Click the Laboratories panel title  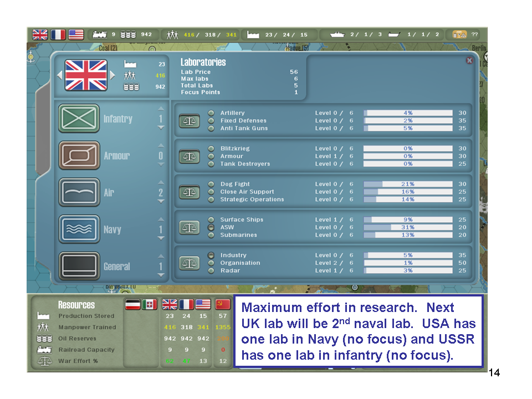click(x=203, y=62)
